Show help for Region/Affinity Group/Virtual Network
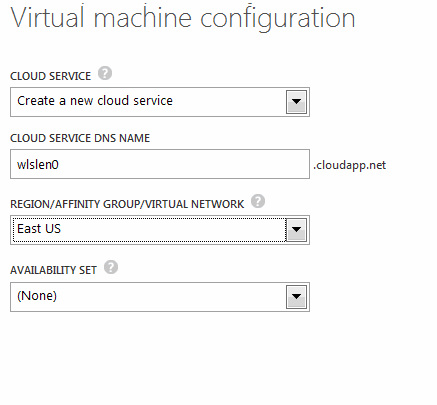Screen dimensions: 437x405 click(x=258, y=201)
